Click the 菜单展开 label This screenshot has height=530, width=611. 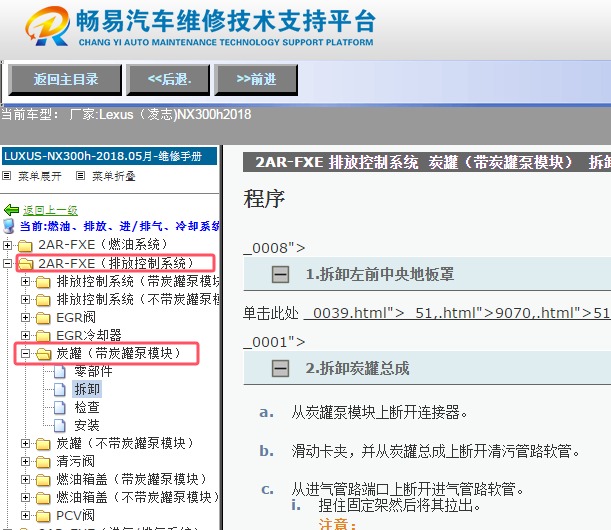[x=40, y=176]
